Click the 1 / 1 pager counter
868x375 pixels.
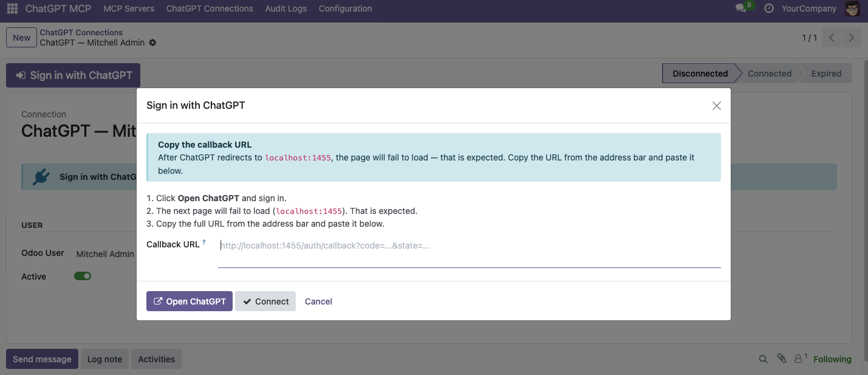pyautogui.click(x=810, y=38)
